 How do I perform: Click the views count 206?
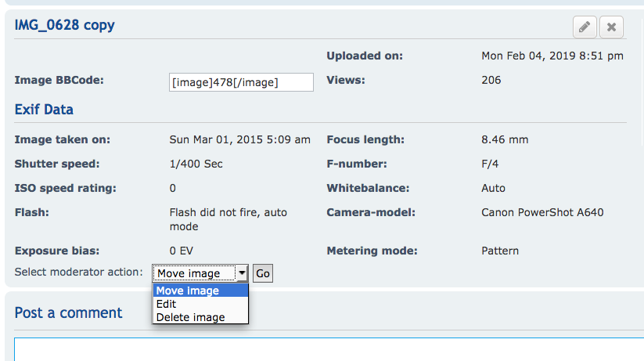click(491, 80)
